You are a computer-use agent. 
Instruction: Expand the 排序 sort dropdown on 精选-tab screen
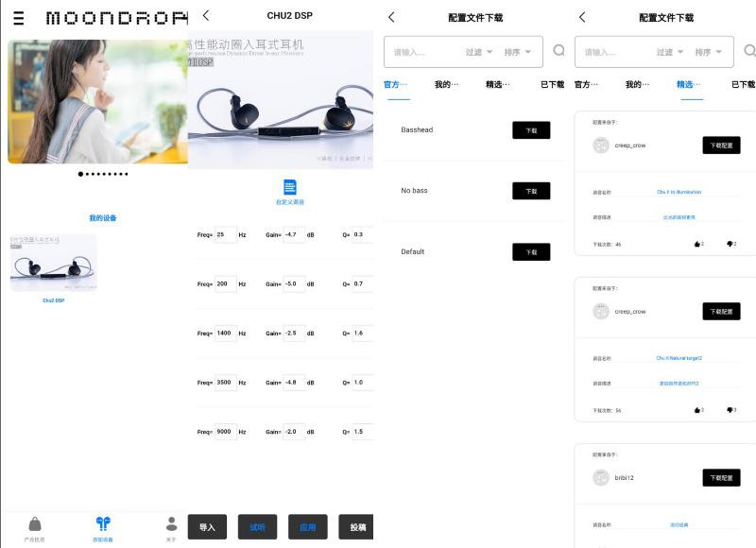708,52
